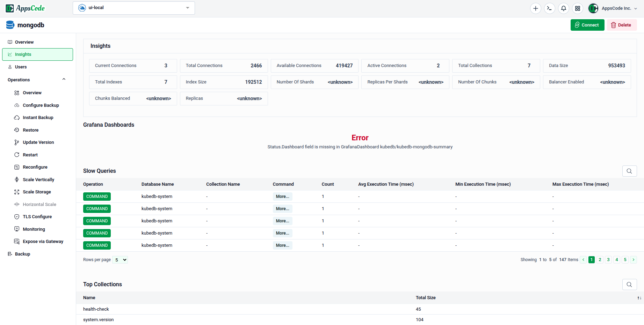Click the AppsCode Inc. avatar icon
The image size is (644, 325).
click(593, 8)
